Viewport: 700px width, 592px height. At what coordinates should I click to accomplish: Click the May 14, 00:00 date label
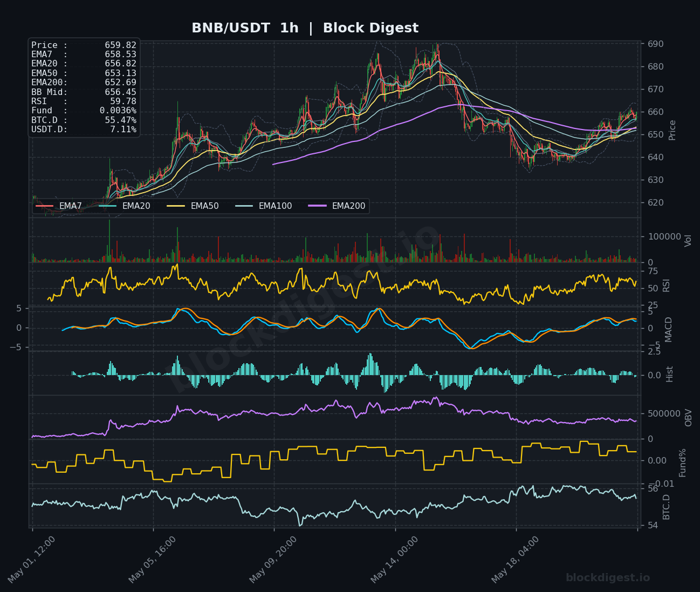394,560
